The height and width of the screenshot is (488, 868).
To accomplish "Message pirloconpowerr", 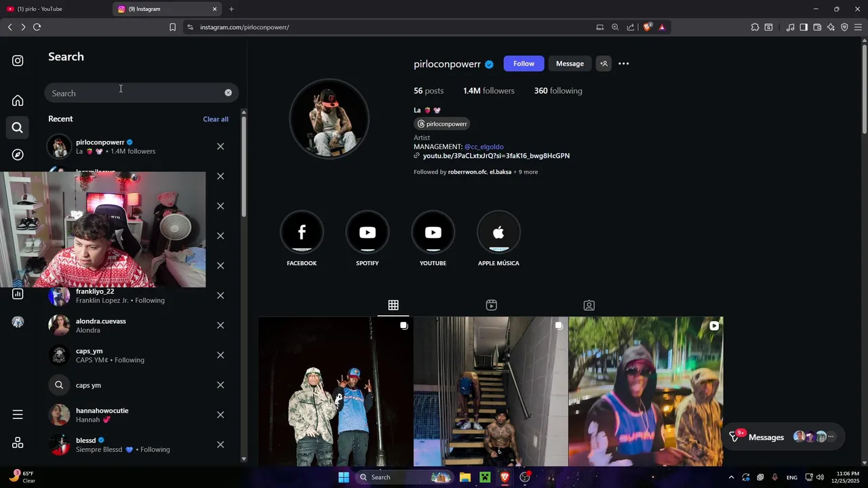I will point(570,64).
